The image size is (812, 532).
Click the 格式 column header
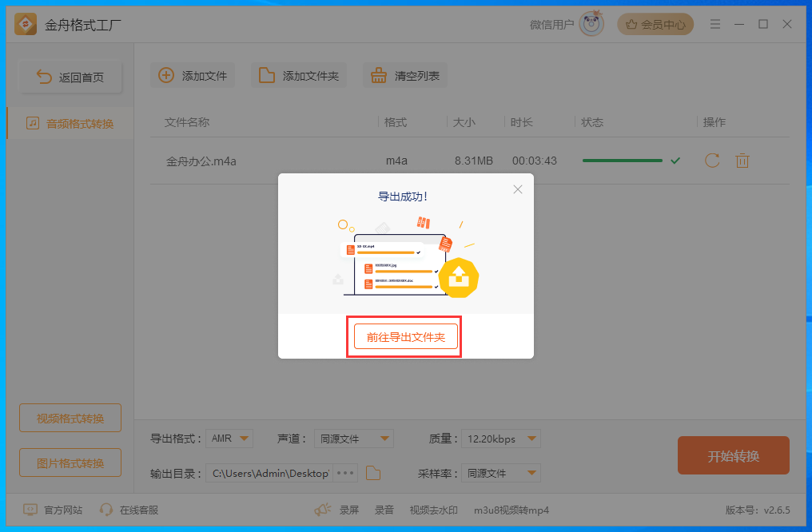point(396,122)
